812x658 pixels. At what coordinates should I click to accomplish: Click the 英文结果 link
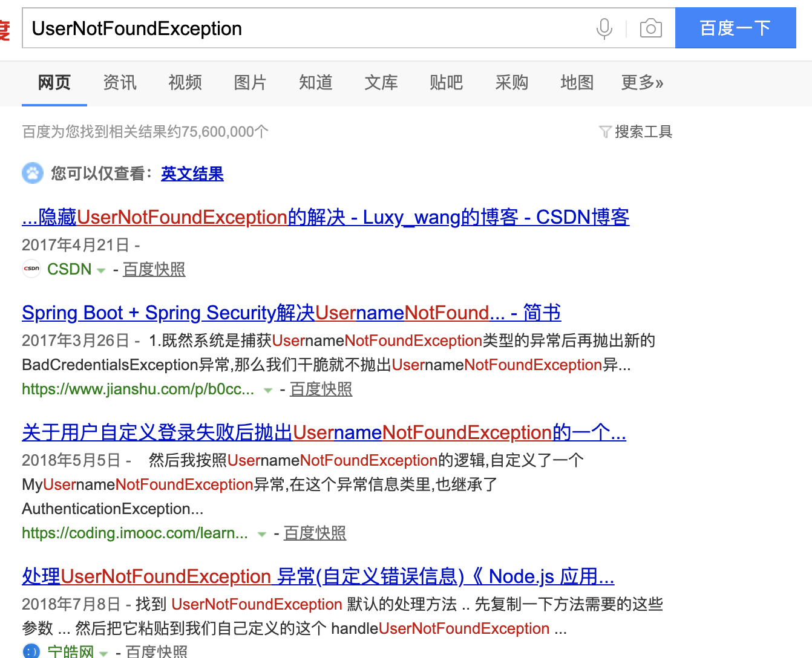[192, 174]
